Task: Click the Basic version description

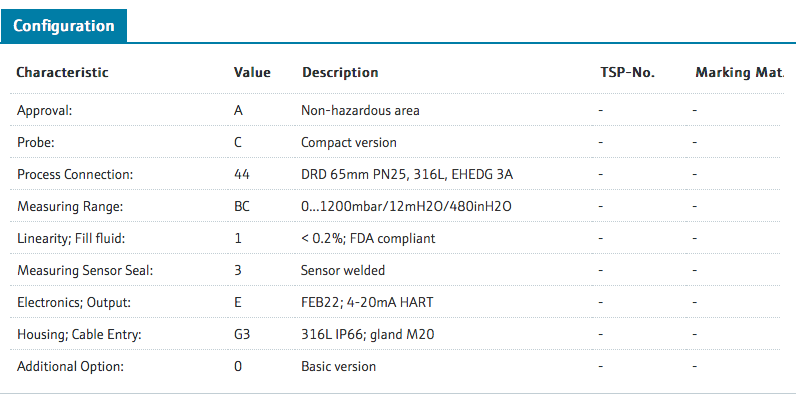Action: coord(339,367)
